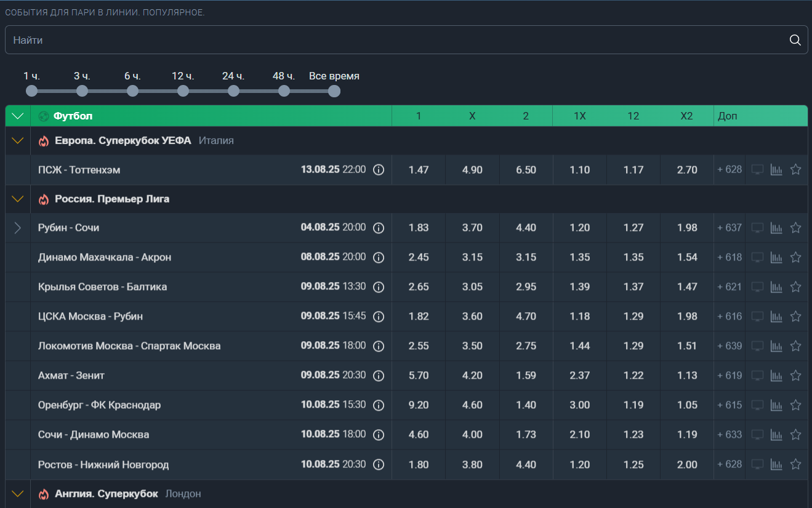Select 12 odds 1.23 Сочи - Динамо Москва
This screenshot has width=812, height=508.
click(x=633, y=435)
